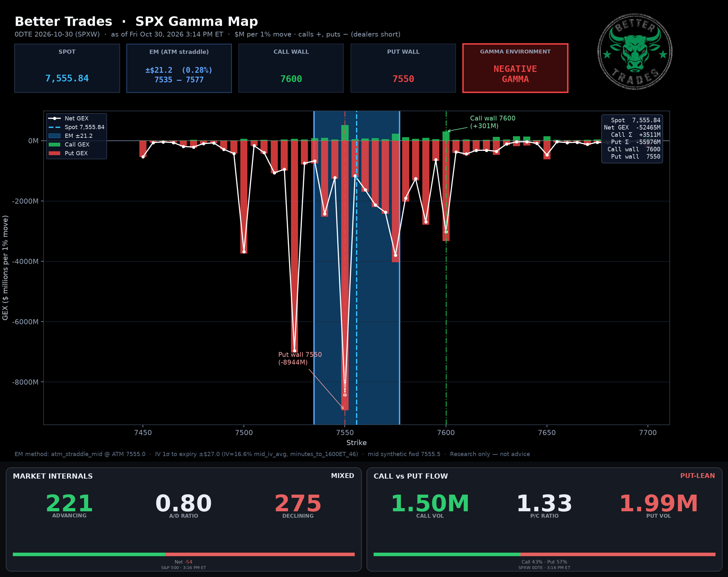Screen dimensions: 728x577
Task: Click the Better Trades bull logo
Action: tap(635, 52)
